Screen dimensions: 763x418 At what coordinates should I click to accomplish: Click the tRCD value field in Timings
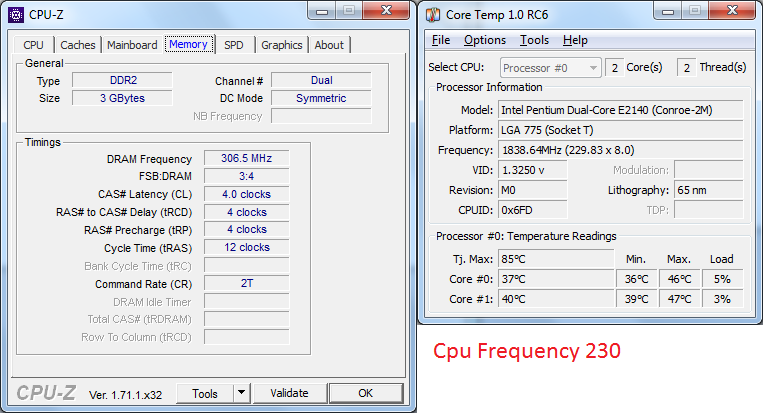coord(247,212)
